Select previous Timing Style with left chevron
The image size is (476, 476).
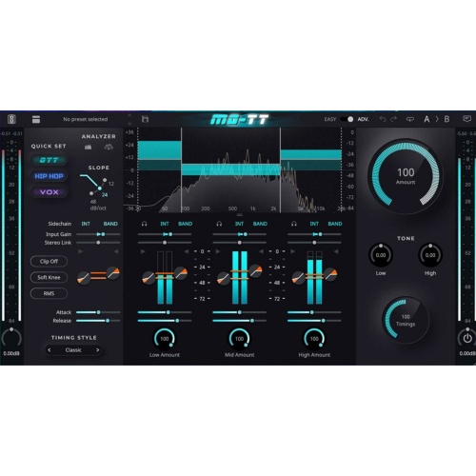click(x=50, y=350)
